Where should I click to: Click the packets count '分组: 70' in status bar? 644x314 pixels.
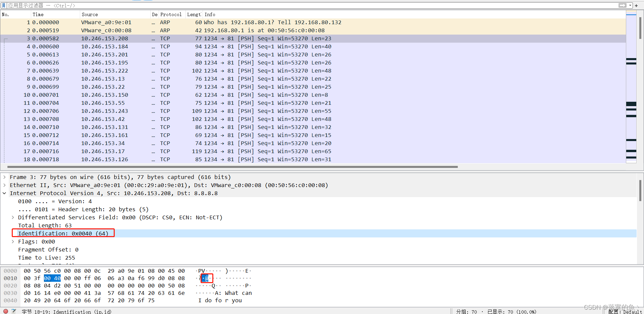click(x=467, y=312)
